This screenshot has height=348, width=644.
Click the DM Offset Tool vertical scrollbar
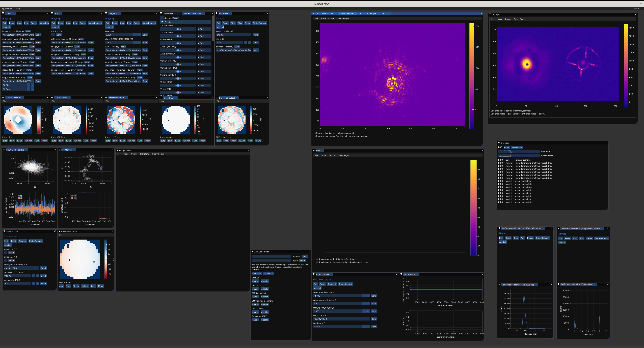[x=213, y=28]
